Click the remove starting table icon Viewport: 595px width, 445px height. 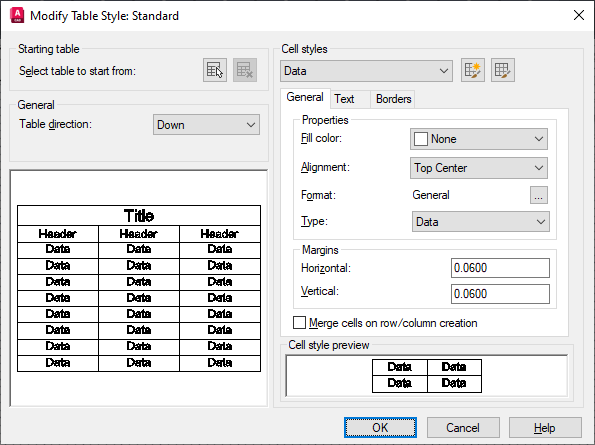click(x=245, y=70)
